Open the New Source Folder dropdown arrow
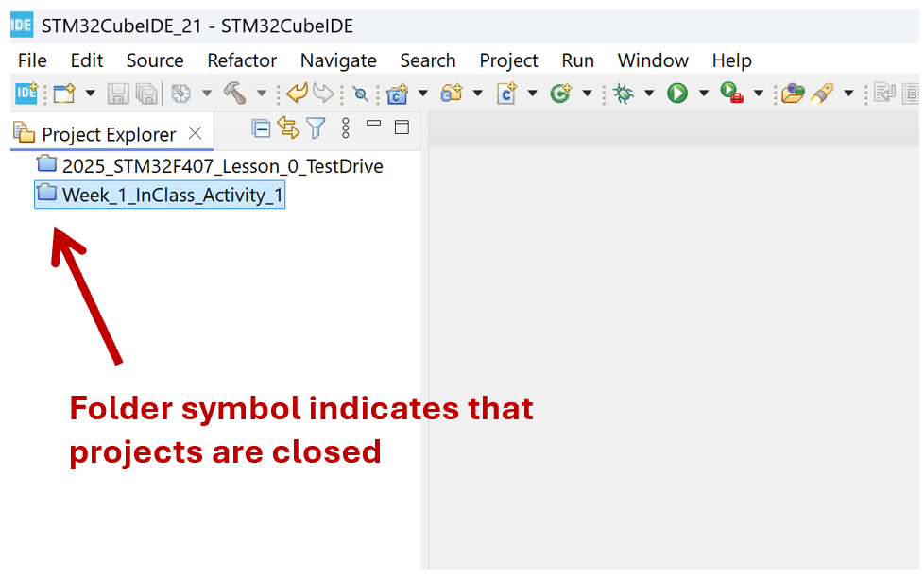Viewport: 924px width, 579px height. (x=478, y=94)
